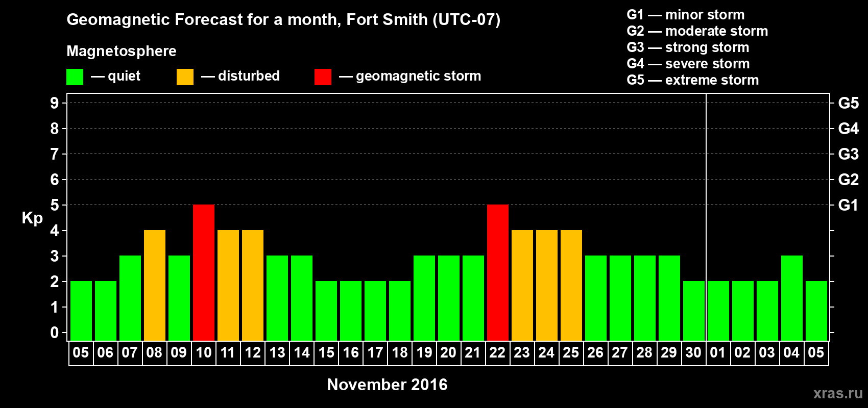Select the red bar for November 22

pos(498,272)
